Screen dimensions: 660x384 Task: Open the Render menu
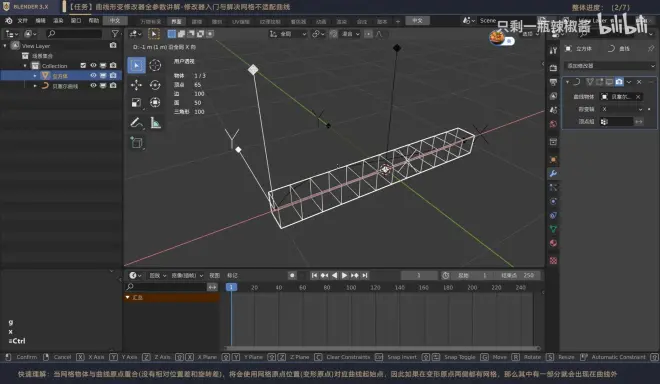coord(58,21)
